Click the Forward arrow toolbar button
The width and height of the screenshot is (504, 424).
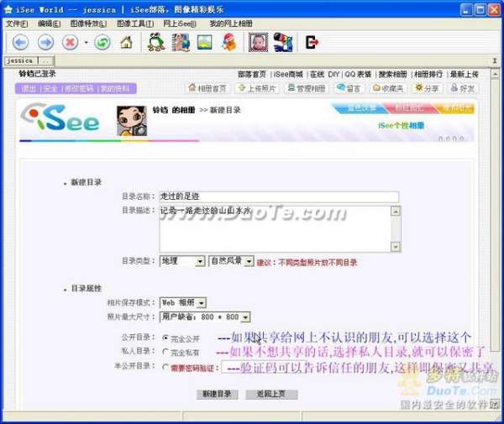(45, 42)
